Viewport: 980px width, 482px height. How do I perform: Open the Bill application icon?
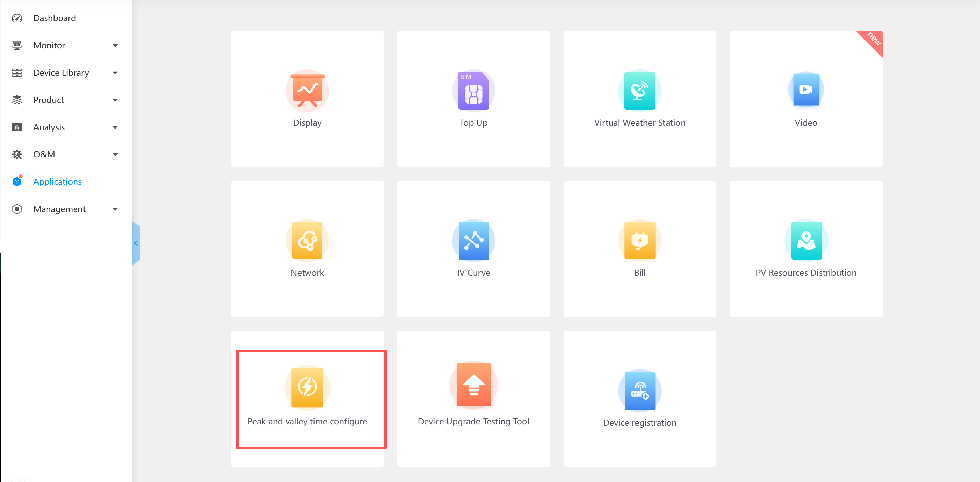click(640, 241)
